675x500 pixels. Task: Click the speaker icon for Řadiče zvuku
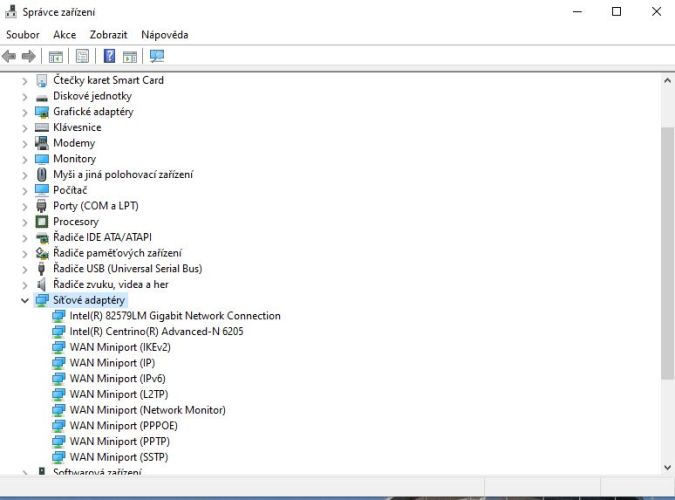pyautogui.click(x=41, y=284)
